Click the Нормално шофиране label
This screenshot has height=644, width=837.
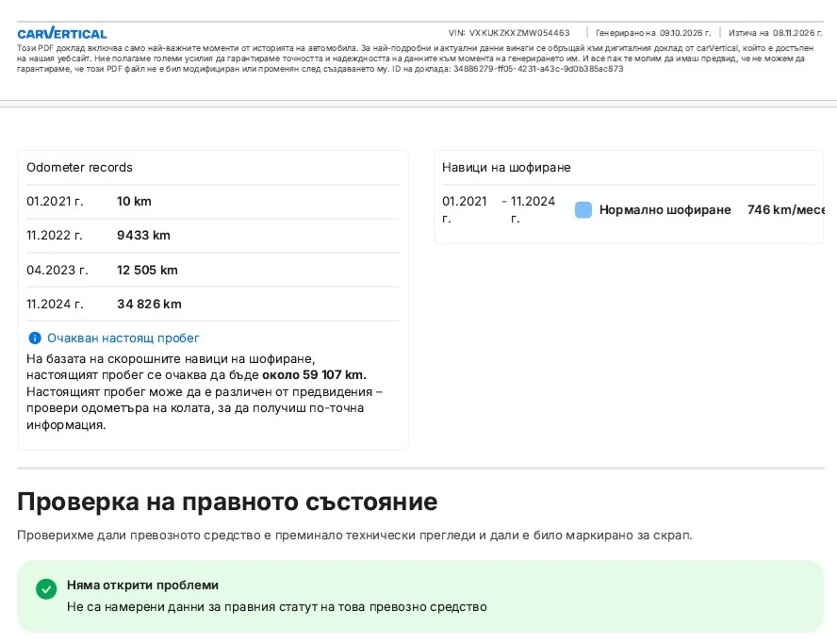point(665,210)
